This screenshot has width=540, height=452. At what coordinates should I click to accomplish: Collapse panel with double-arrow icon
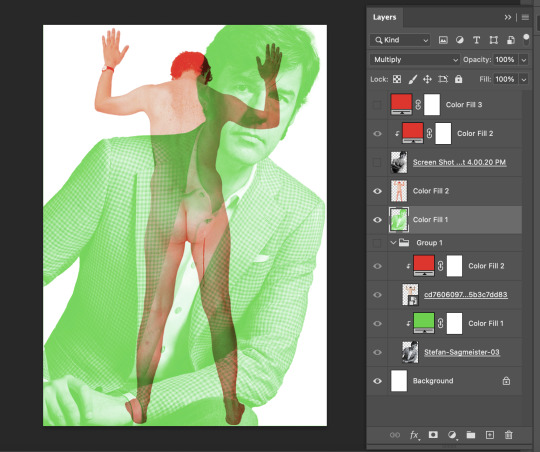tap(508, 17)
